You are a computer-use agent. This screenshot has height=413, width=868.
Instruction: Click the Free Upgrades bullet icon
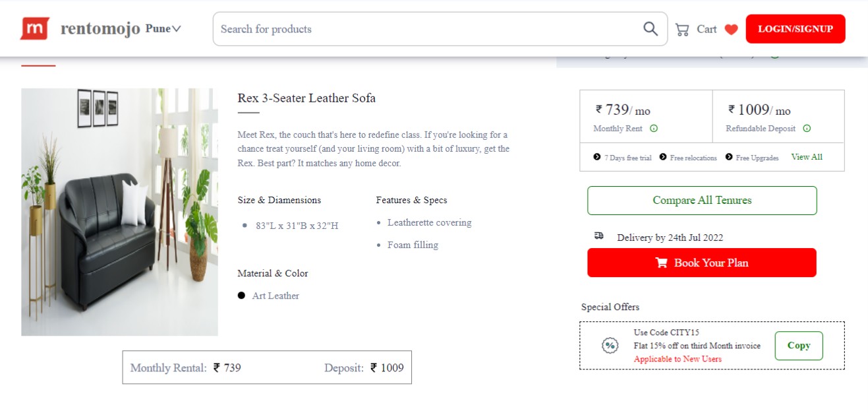pos(729,157)
